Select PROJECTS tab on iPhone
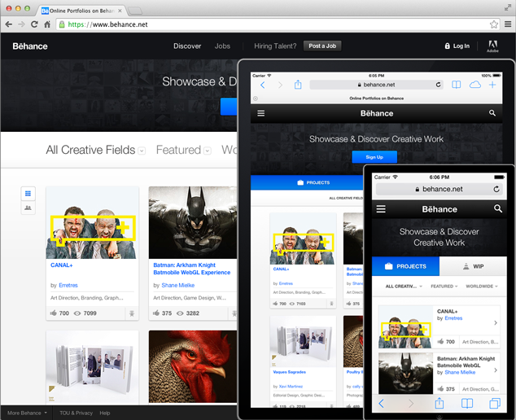This screenshot has width=516, height=420. [405, 266]
